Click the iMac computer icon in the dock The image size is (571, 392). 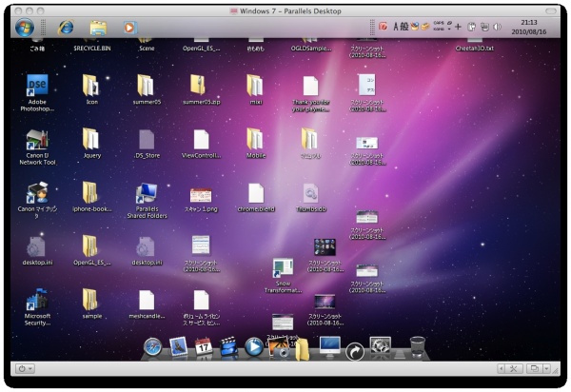(x=330, y=345)
